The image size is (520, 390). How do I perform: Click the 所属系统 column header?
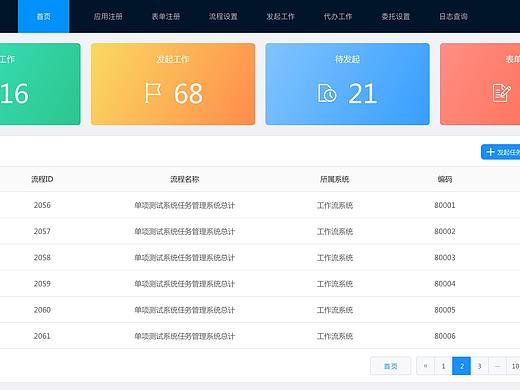click(x=334, y=179)
